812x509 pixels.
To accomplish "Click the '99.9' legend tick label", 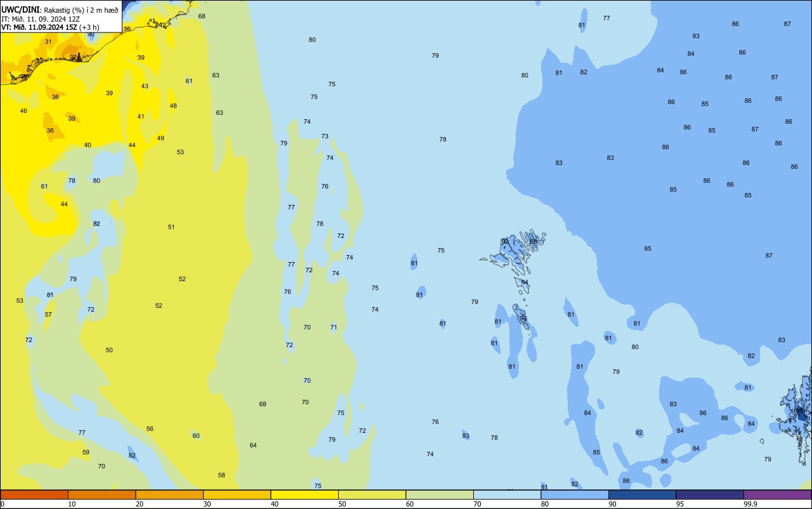I will click(750, 504).
